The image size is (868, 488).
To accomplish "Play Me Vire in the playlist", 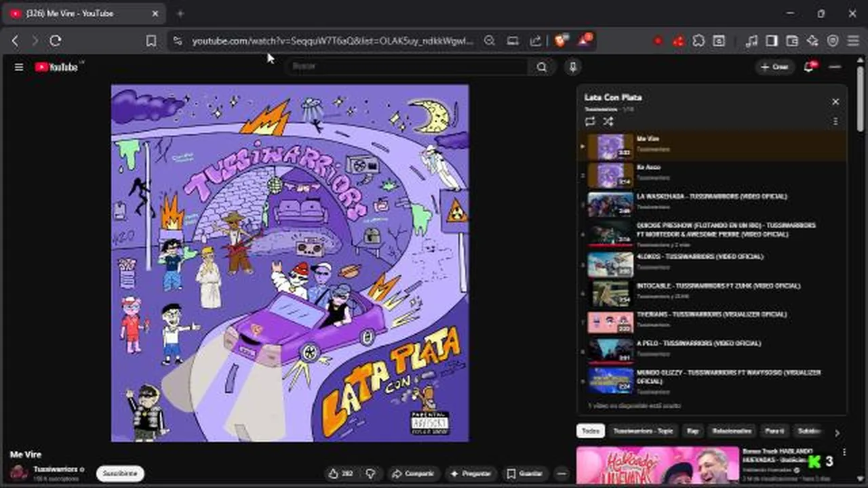I will click(x=712, y=146).
